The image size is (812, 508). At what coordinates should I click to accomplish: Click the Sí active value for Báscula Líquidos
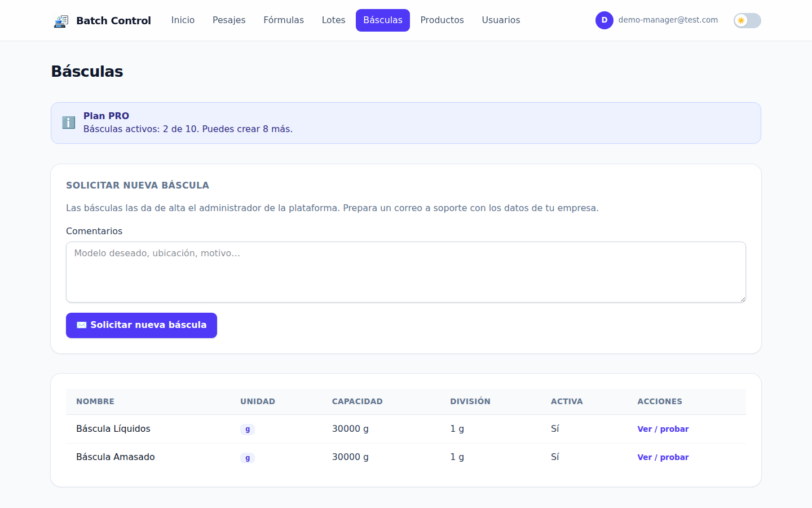point(555,429)
